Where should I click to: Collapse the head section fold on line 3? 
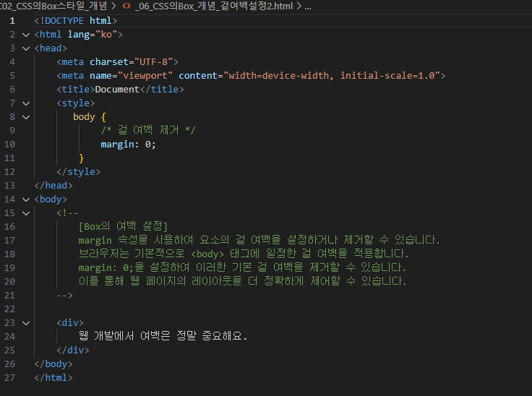(26, 48)
